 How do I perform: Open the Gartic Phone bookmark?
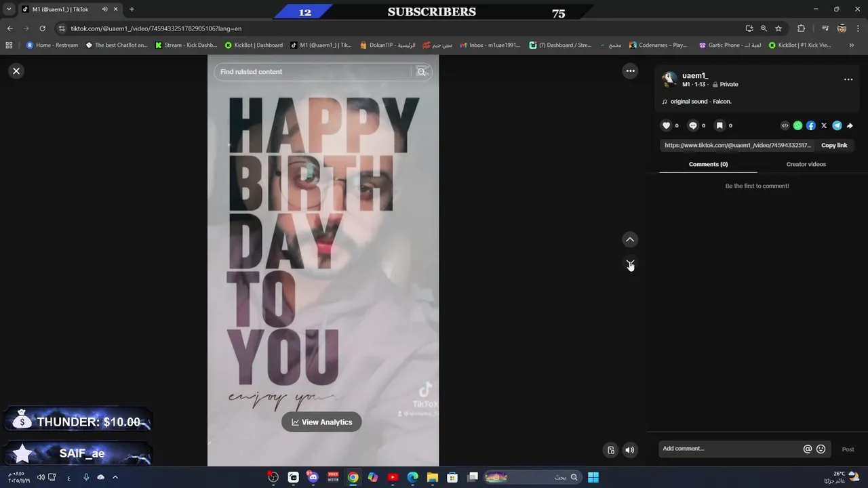(730, 45)
